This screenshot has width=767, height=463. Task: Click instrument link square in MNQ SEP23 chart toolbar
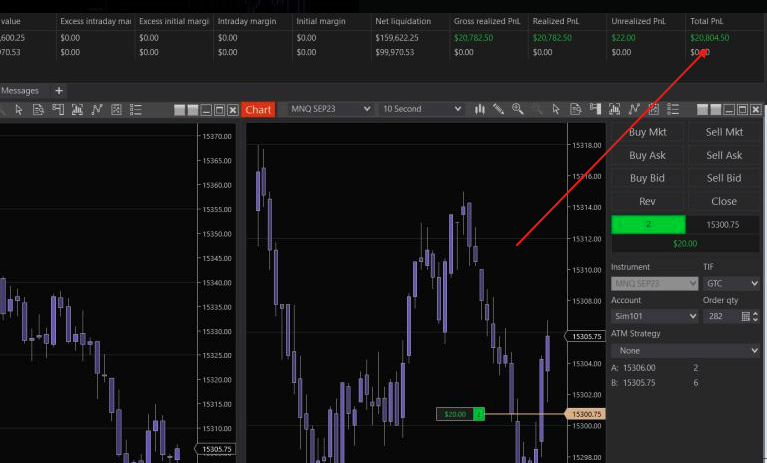(702, 110)
